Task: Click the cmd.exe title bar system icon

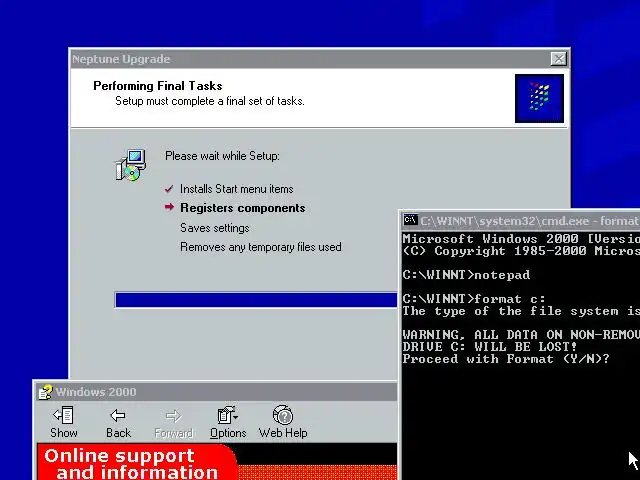Action: tap(410, 220)
